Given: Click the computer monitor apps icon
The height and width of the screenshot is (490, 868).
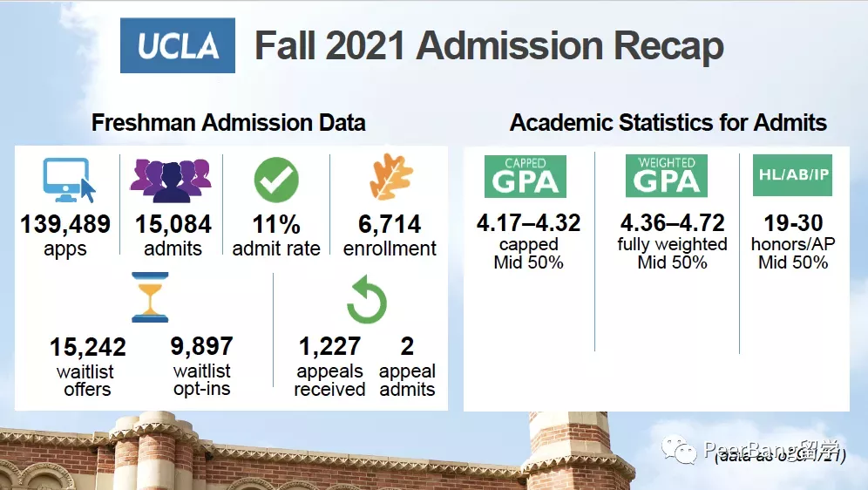Looking at the screenshot, I should [69, 180].
